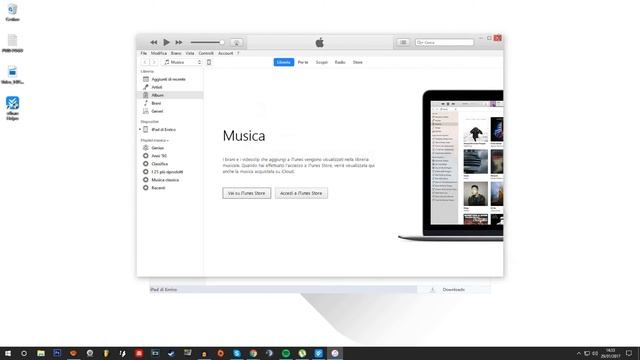The width and height of the screenshot is (640, 360).
Task: Adjust the iTunes volume slider
Action: 207,42
